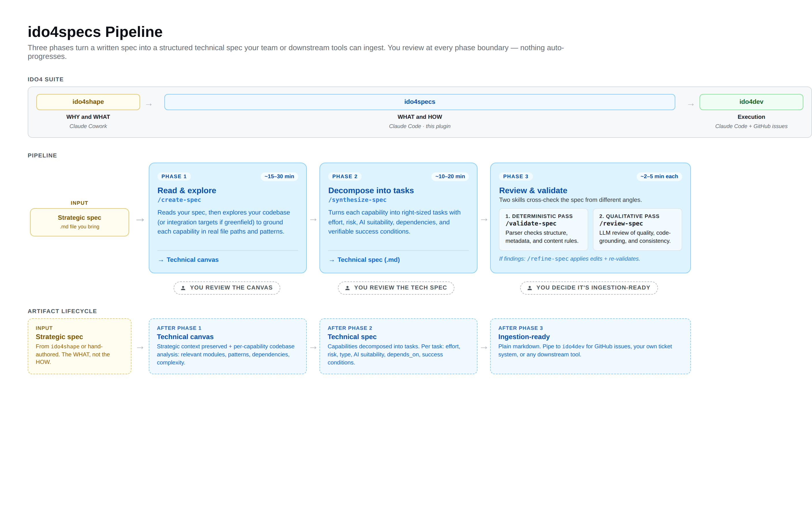Viewport: 812px width, 519px height.
Task: Click the 'PIPELINE' section label
Action: 42,156
